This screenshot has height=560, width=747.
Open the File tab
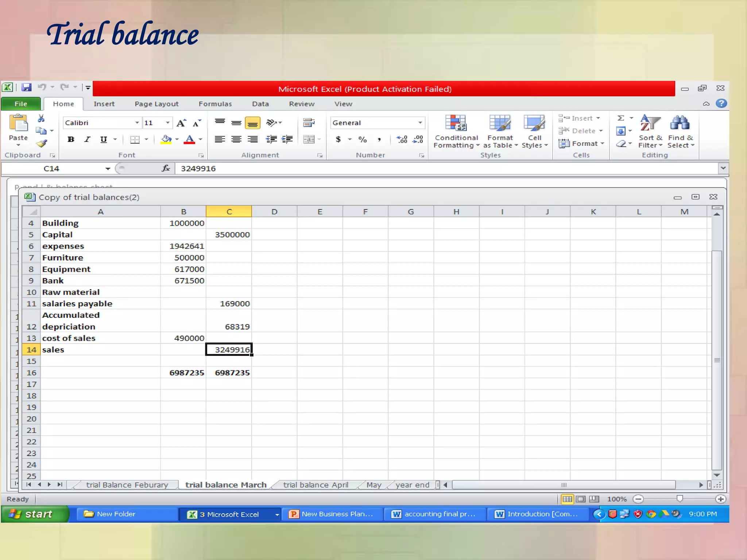point(21,104)
